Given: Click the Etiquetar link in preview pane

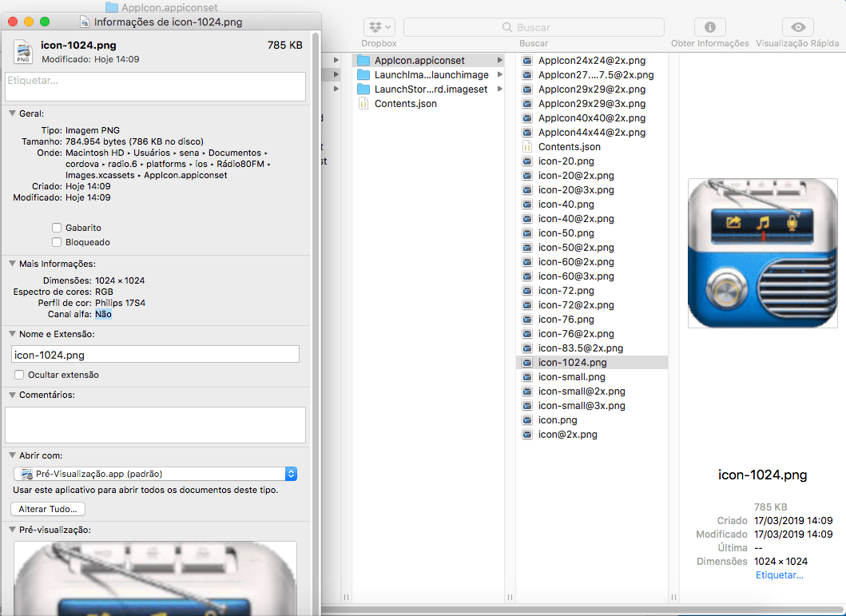Looking at the screenshot, I should click(778, 574).
